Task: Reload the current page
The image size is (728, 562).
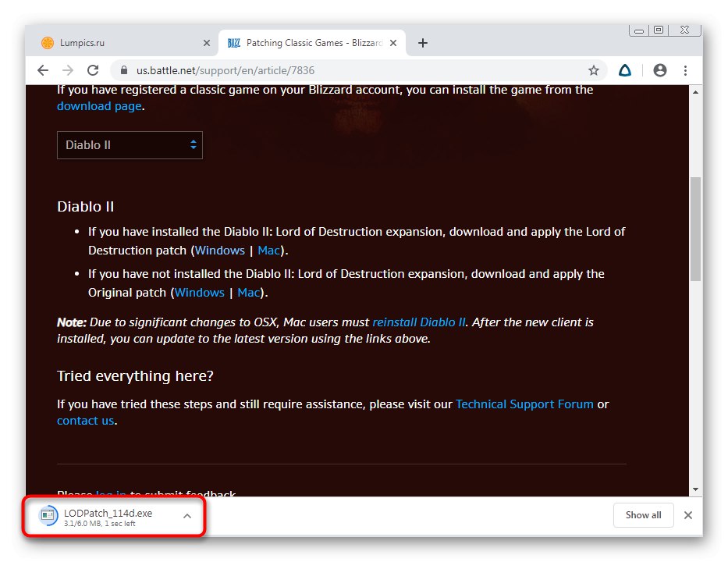Action: [93, 70]
